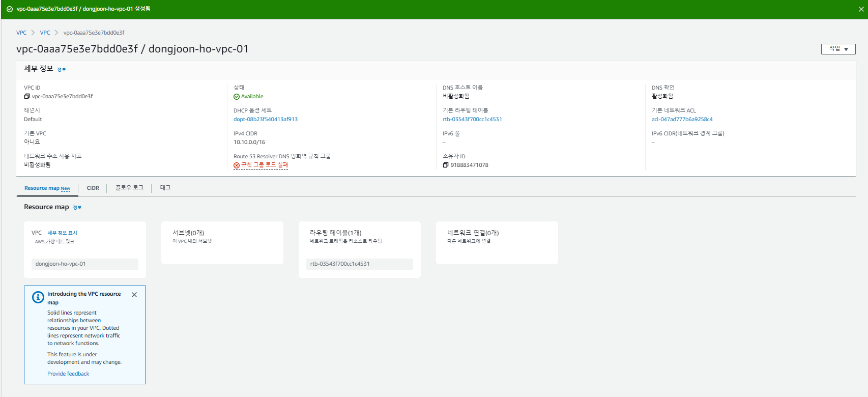Click the info circle icon in the resource map notice
This screenshot has width=868, height=397.
pyautogui.click(x=38, y=297)
